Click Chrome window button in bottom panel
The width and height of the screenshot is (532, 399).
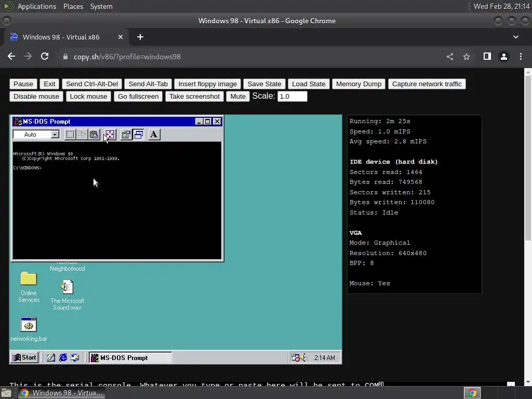point(61,393)
